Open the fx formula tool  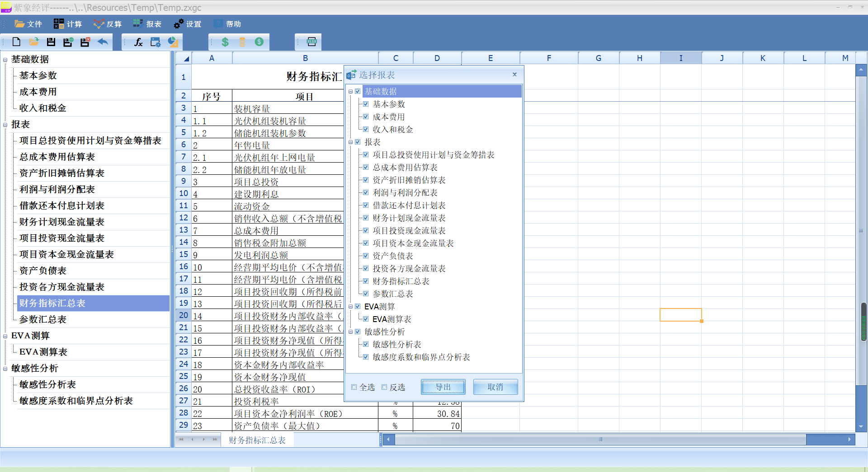tap(138, 42)
